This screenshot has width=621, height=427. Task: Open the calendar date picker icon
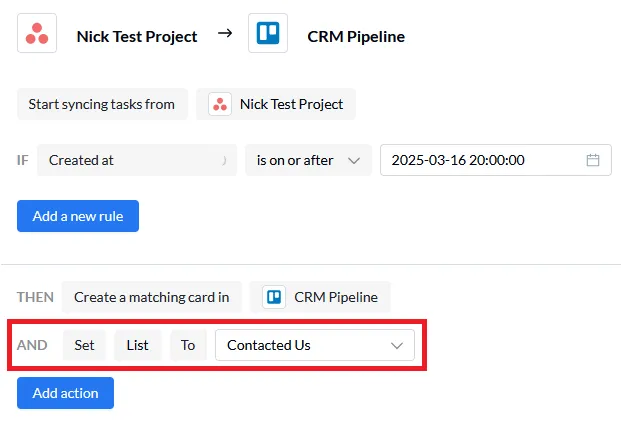592,160
